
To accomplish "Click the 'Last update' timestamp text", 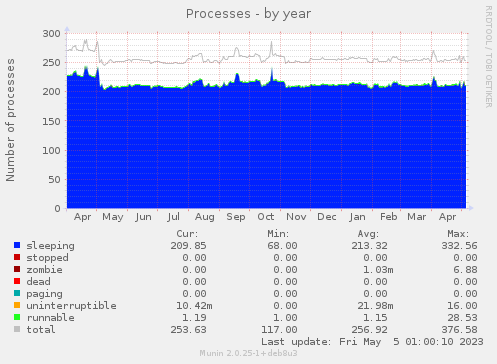I will pos(372,342).
